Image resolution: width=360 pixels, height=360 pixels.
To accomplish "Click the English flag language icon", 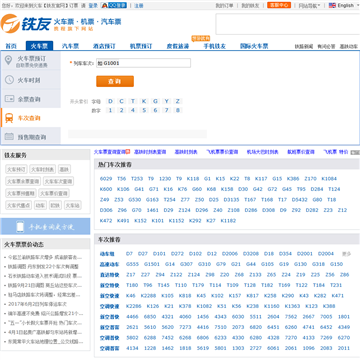I will tap(332, 5).
